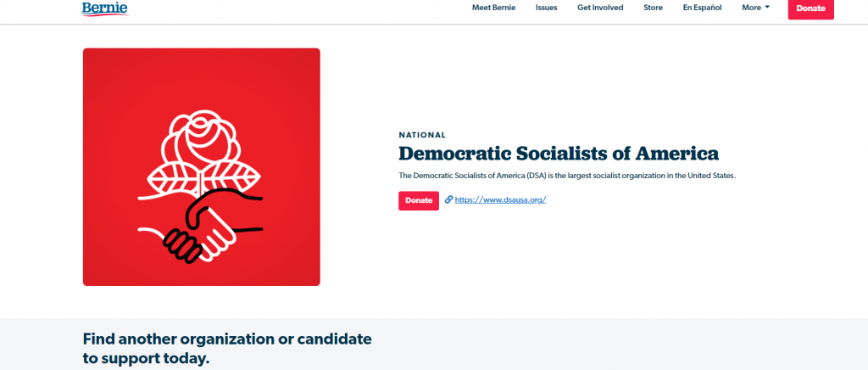The width and height of the screenshot is (868, 370).
Task: Click the Bernie logo in the header
Action: coord(104,8)
